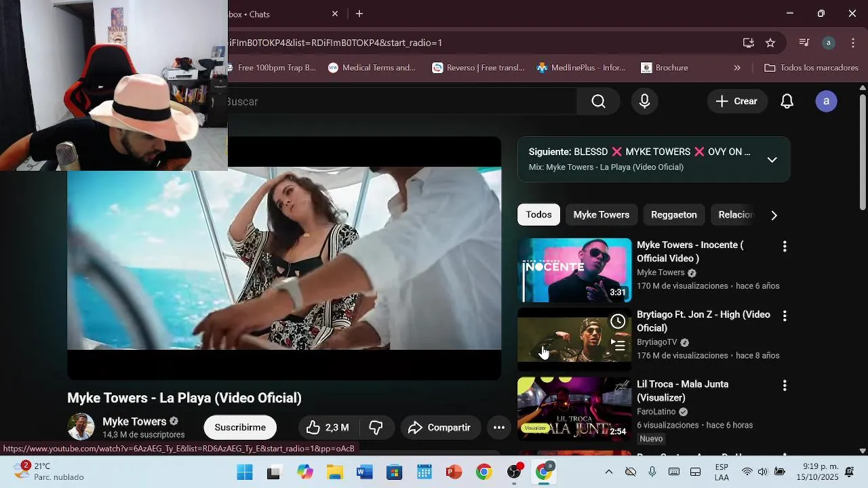Open the Myke Towers channel name link
The image size is (868, 488).
pyautogui.click(x=134, y=422)
